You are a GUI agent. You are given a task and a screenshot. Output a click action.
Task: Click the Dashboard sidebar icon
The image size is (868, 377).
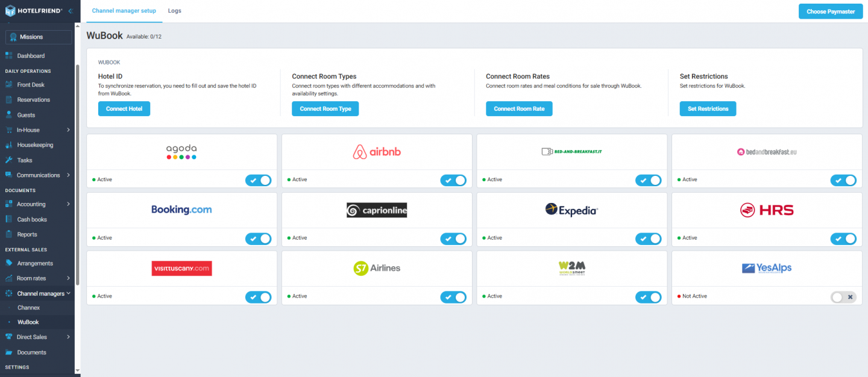(9, 55)
